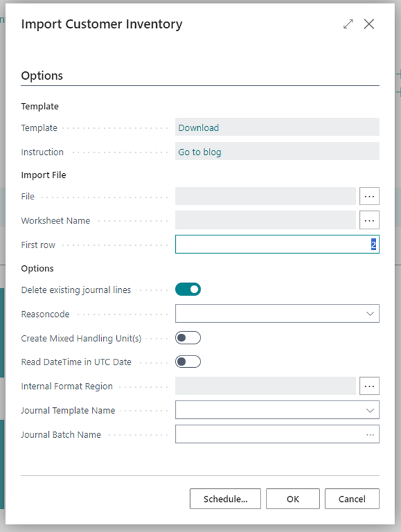Expand the Journal Template Name dropdown
Viewport: 401px width, 532px height.
pos(370,410)
